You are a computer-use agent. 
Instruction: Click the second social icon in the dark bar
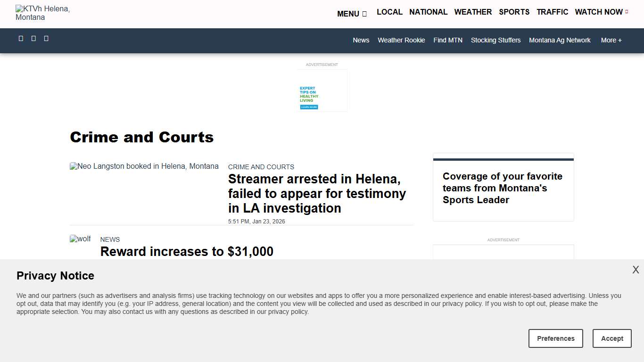(x=33, y=38)
